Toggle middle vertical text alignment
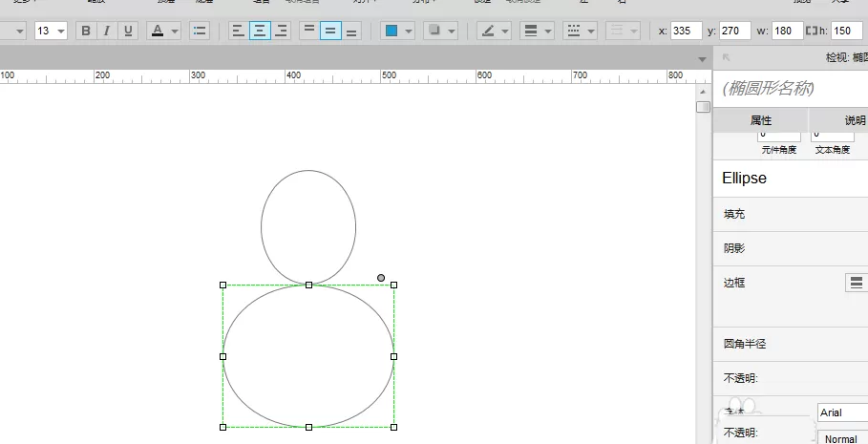 330,31
